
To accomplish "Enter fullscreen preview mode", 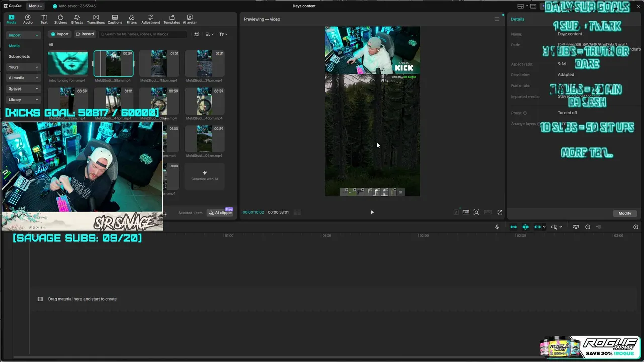I will [500, 212].
